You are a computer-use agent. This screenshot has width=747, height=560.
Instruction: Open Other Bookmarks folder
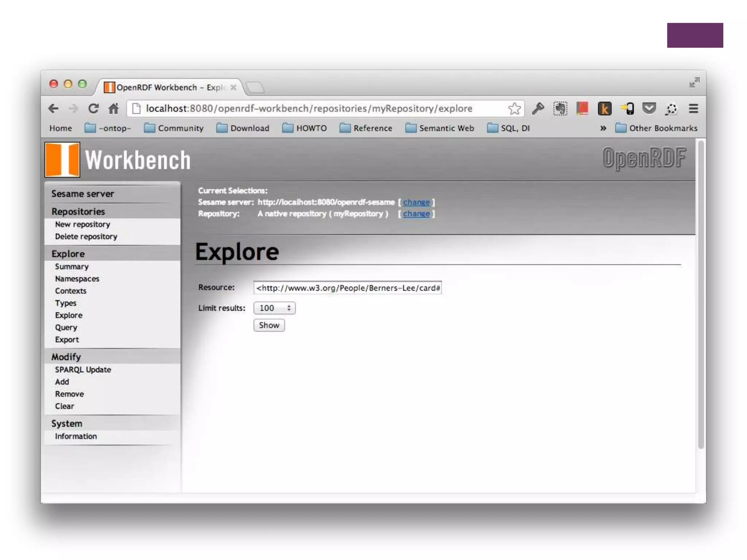pyautogui.click(x=656, y=128)
